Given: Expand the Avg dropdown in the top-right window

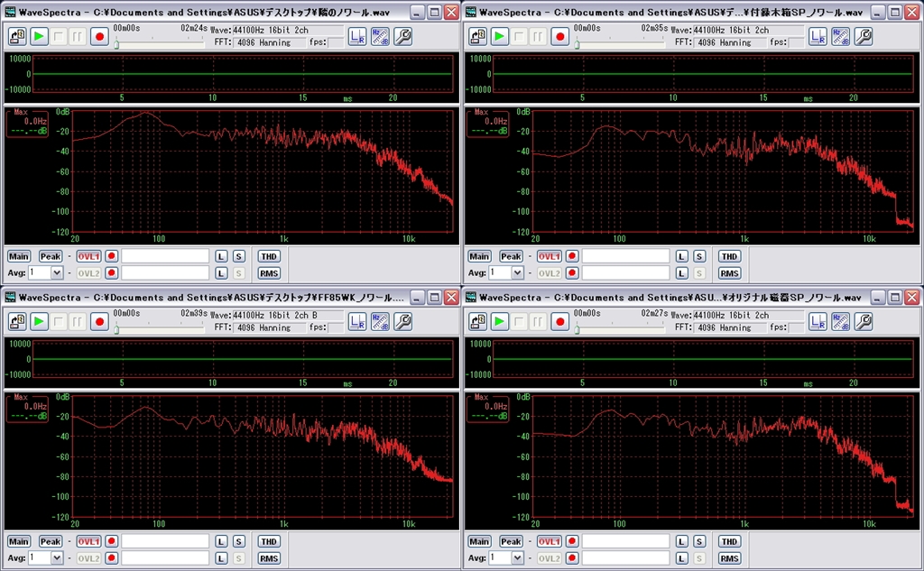Looking at the screenshot, I should coord(517,272).
